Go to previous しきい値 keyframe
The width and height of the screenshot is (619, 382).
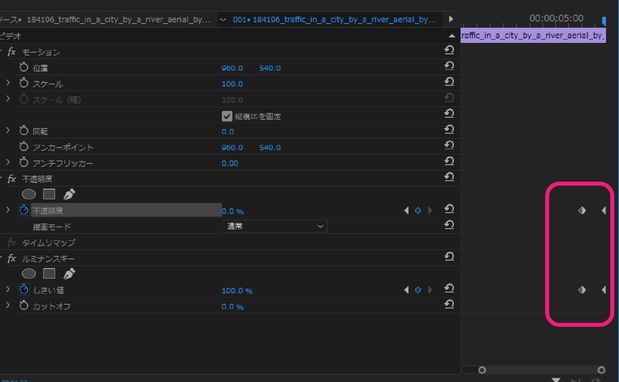(x=406, y=290)
